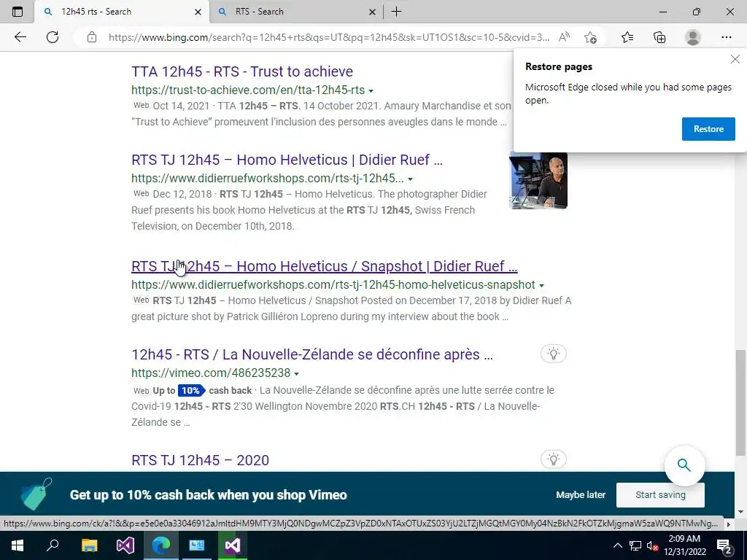Open 'RTS TJ 12h45 – 2020' result
The image size is (747, 560).
pyautogui.click(x=200, y=460)
